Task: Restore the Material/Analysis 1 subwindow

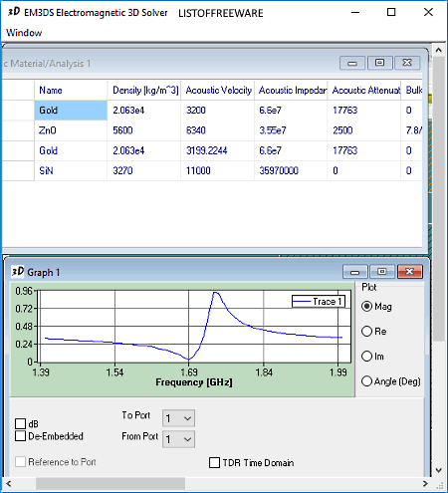Action: tap(379, 63)
